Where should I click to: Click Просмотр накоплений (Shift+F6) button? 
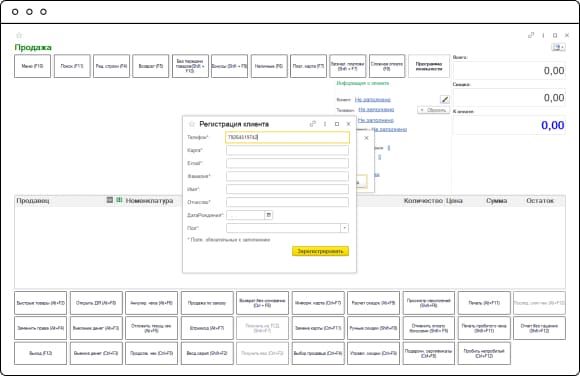429,303
